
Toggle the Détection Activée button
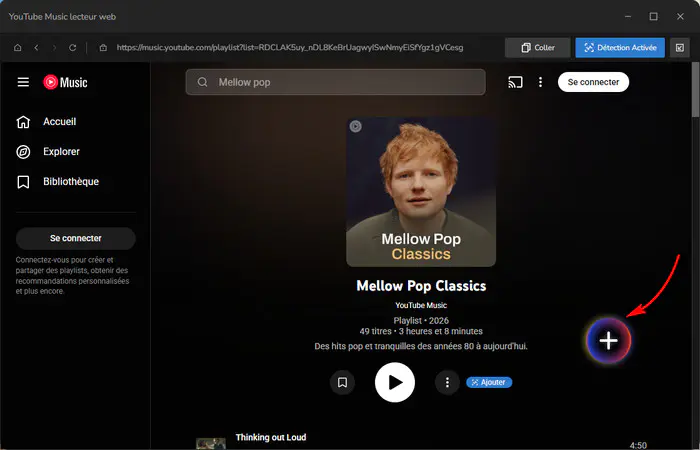click(x=620, y=48)
